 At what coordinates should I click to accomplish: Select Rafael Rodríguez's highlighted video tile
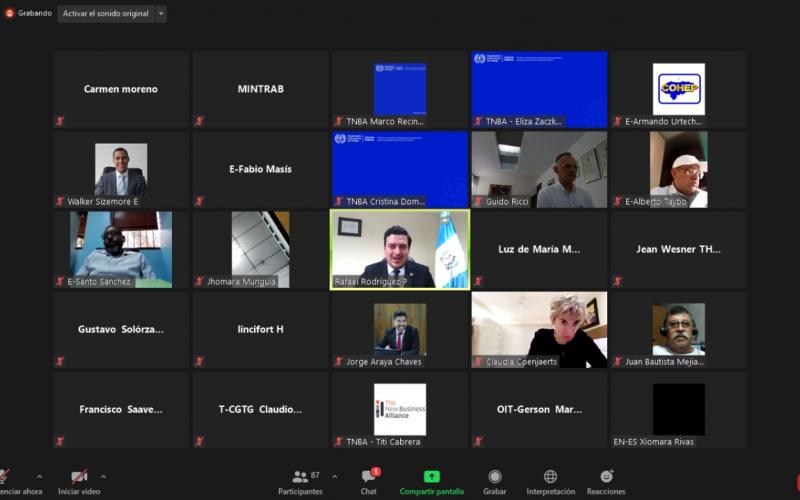(x=400, y=249)
